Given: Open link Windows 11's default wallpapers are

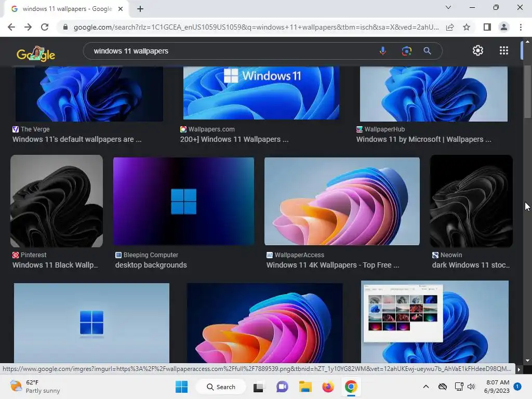Looking at the screenshot, I should [77, 139].
